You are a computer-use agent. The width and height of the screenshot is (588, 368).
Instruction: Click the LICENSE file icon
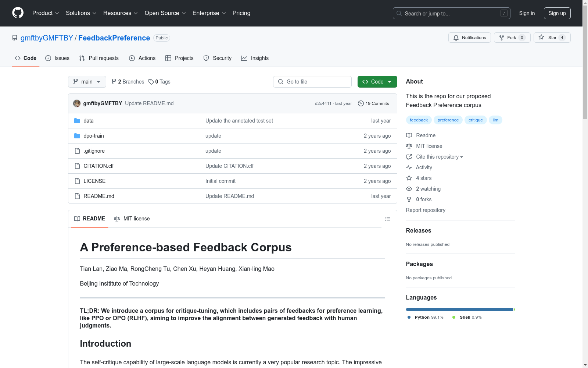pos(77,181)
